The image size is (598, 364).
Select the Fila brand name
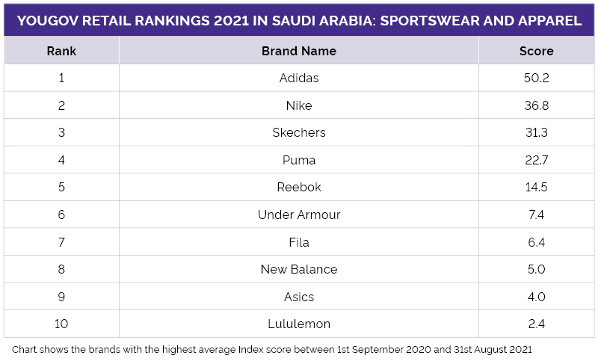(299, 242)
